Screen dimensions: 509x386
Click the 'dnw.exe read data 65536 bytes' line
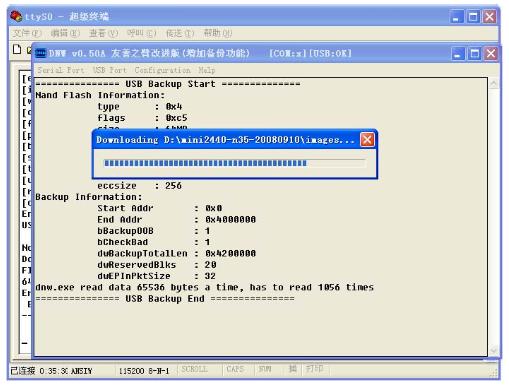coord(205,287)
